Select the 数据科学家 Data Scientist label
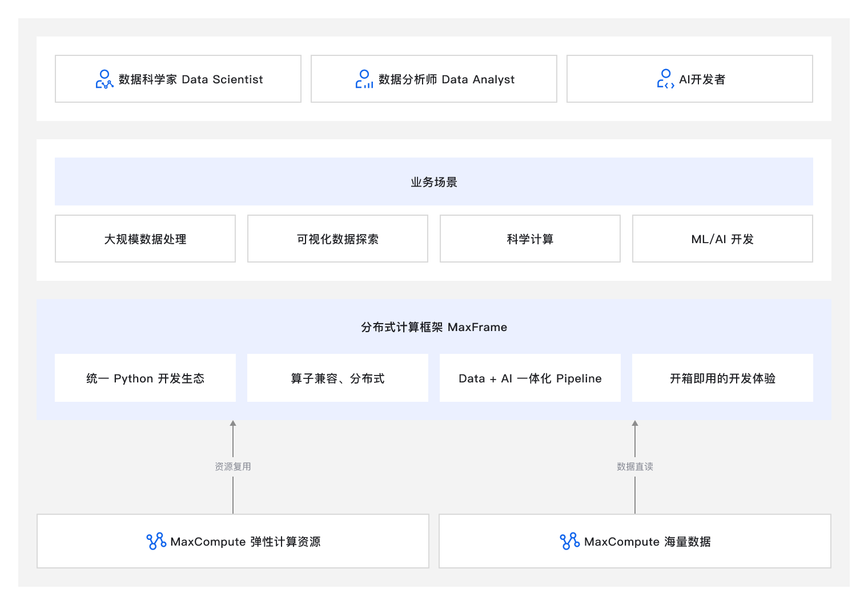Image resolution: width=868 pixels, height=605 pixels. point(191,79)
